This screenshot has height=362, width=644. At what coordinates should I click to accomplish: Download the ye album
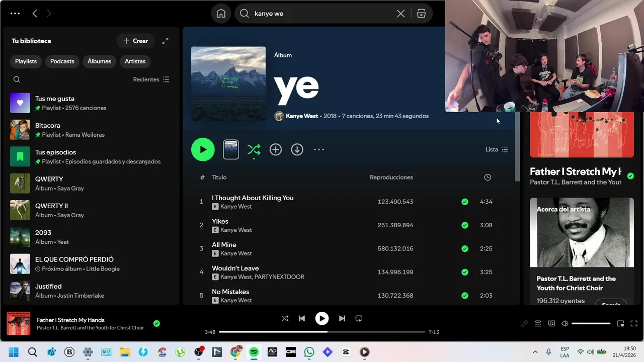point(297,149)
